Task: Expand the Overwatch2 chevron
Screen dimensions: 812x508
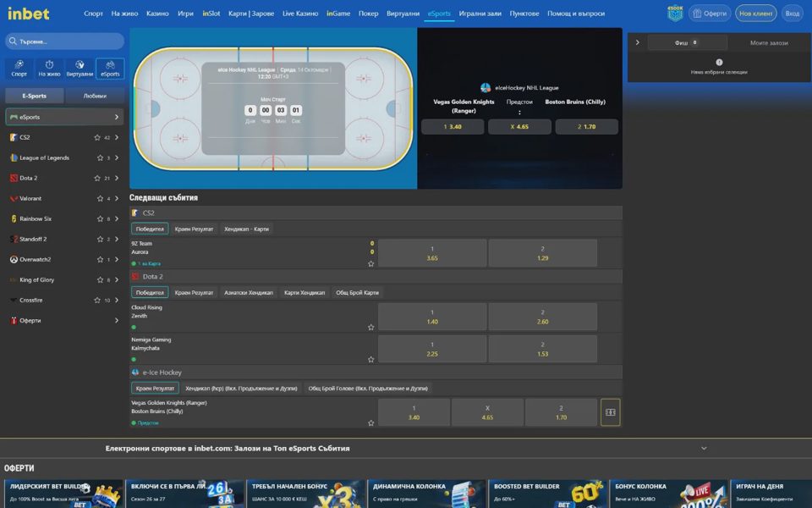Action: pos(117,259)
